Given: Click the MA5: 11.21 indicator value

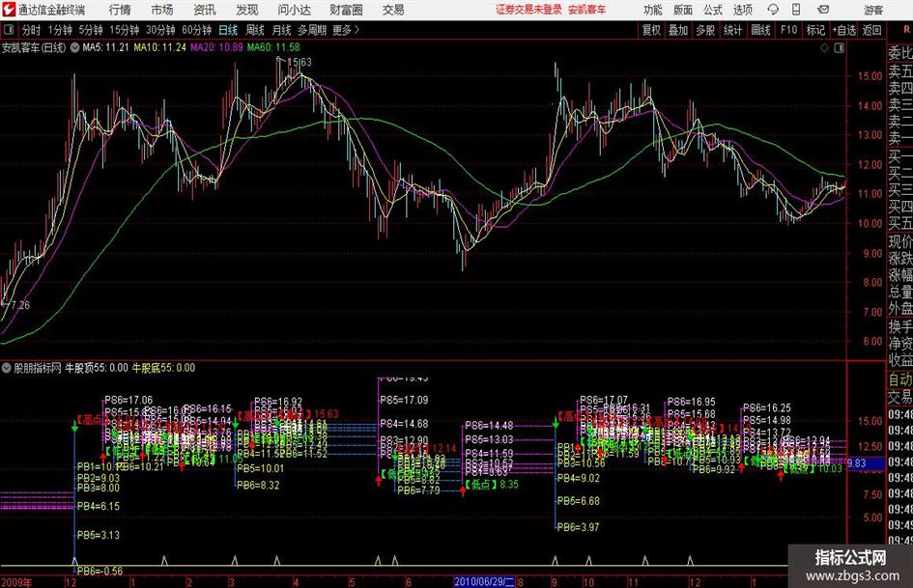Looking at the screenshot, I should 105,47.
